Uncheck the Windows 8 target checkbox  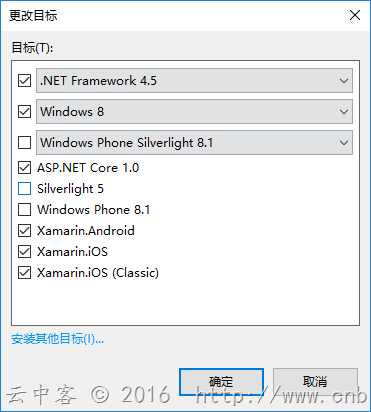(x=24, y=111)
